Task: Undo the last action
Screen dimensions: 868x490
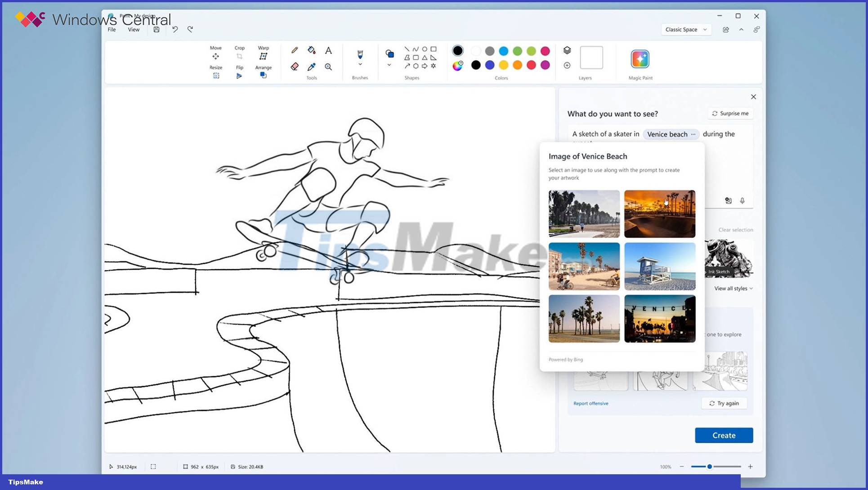Action: click(x=175, y=30)
